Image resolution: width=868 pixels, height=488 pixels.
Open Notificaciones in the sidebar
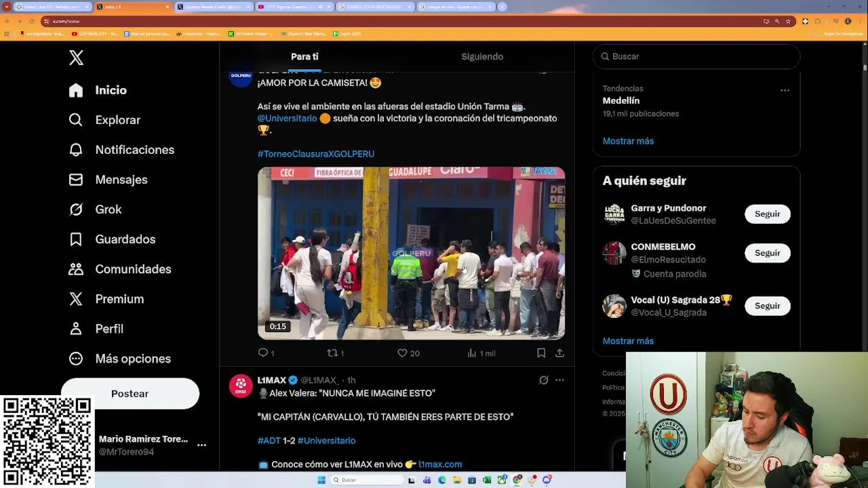(121, 150)
